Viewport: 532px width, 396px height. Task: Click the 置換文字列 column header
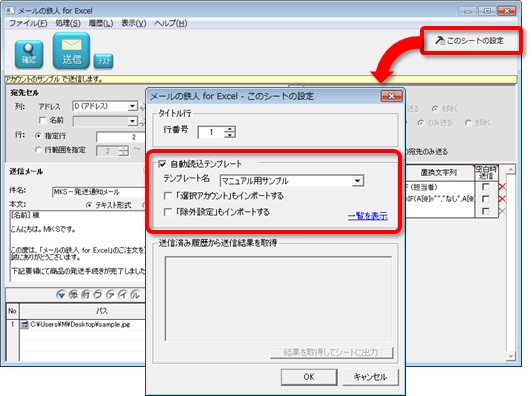439,173
